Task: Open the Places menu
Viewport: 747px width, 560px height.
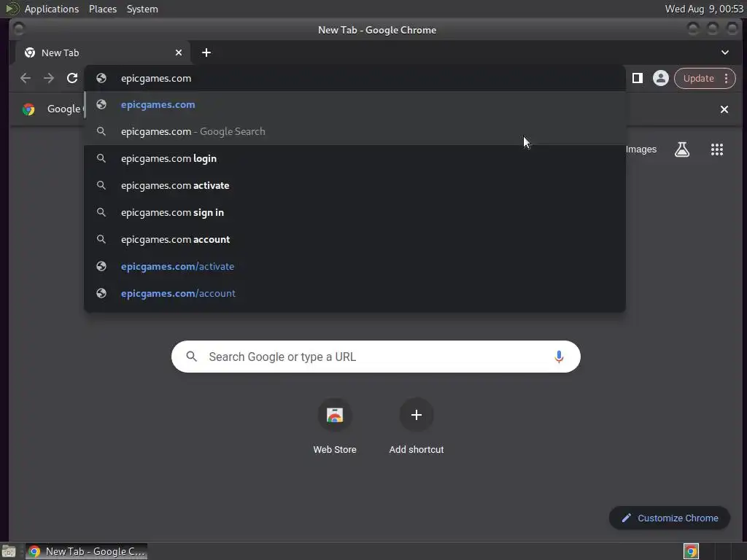Action: (x=103, y=9)
